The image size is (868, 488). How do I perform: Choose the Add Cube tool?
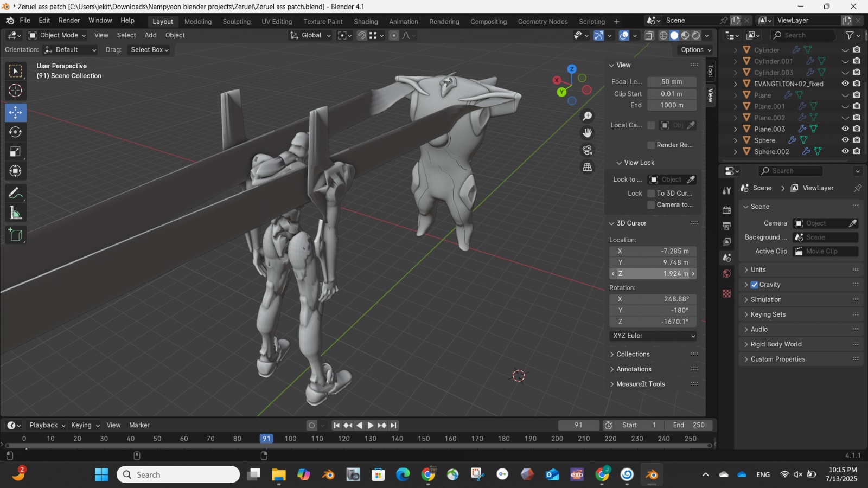[15, 235]
